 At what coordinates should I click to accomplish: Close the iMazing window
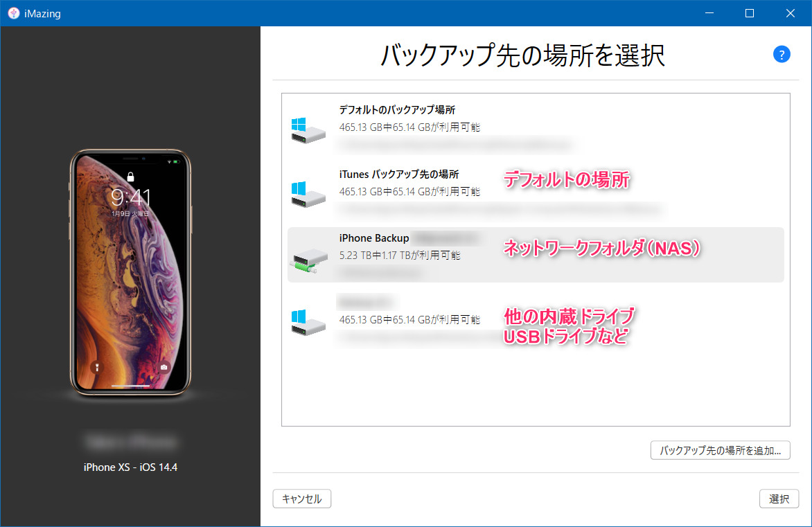pos(791,13)
